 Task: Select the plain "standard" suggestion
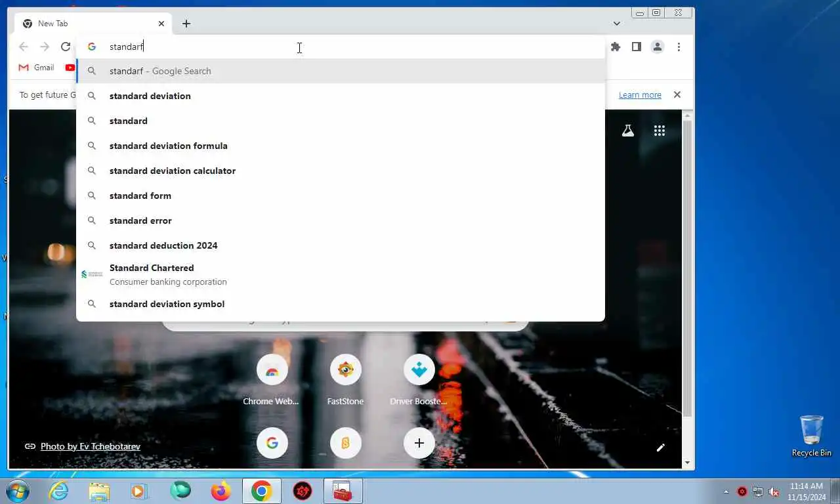pos(341,121)
